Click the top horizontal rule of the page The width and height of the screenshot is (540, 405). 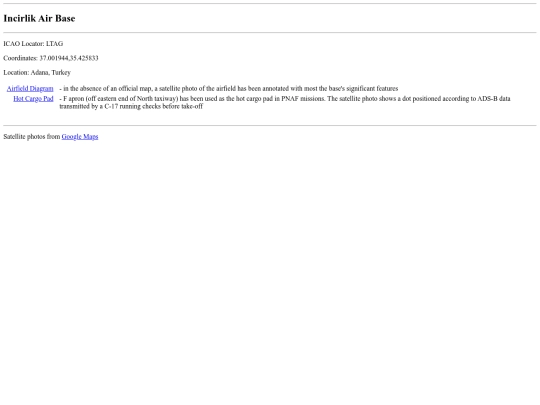coord(270,3)
